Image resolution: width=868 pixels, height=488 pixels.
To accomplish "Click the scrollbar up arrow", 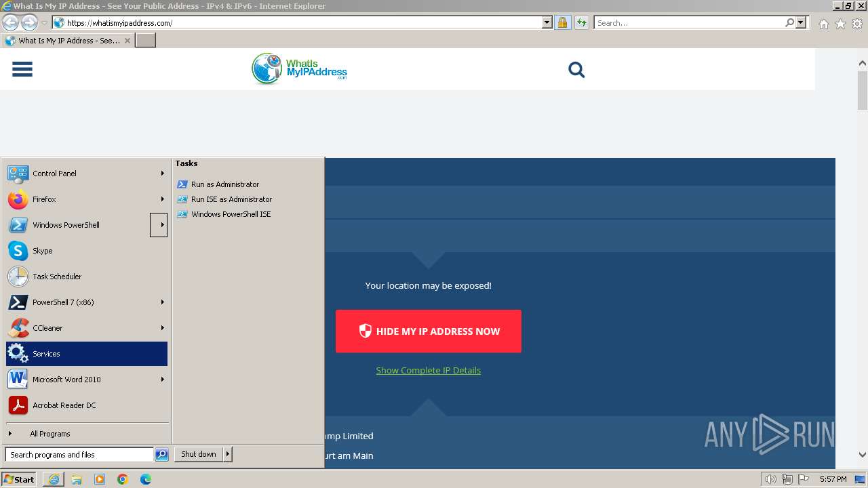I will [x=863, y=64].
